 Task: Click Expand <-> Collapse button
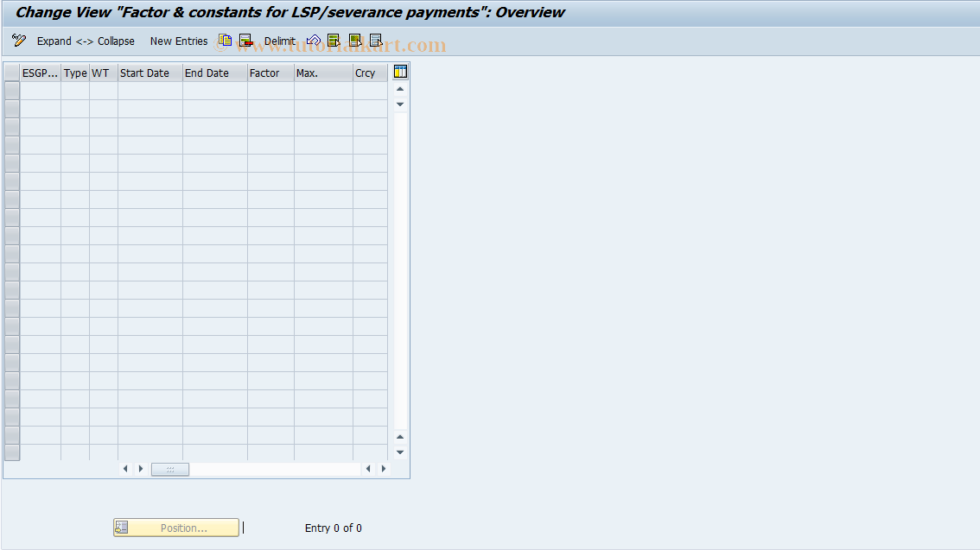click(x=86, y=41)
